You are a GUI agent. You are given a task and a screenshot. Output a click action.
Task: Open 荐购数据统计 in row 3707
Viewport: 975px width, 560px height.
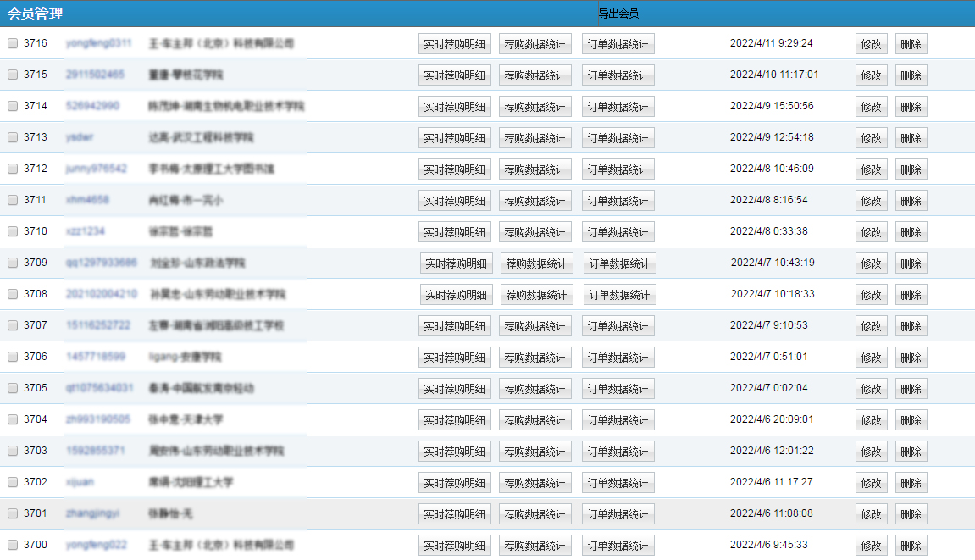tap(535, 326)
